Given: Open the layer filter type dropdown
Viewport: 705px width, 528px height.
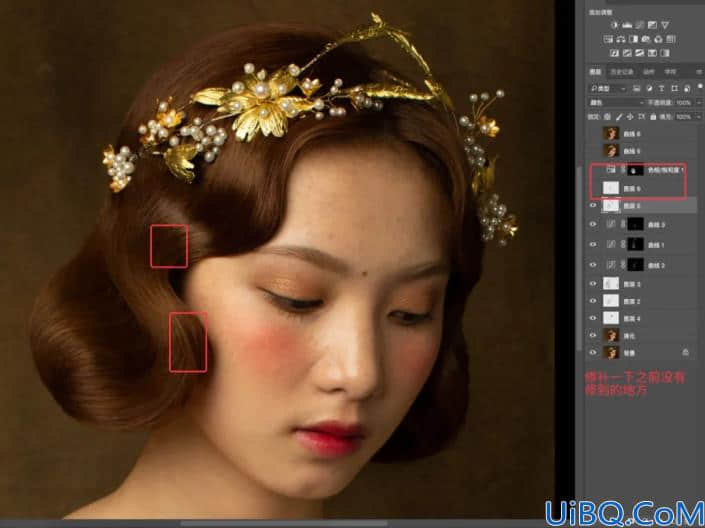Looking at the screenshot, I should [609, 89].
